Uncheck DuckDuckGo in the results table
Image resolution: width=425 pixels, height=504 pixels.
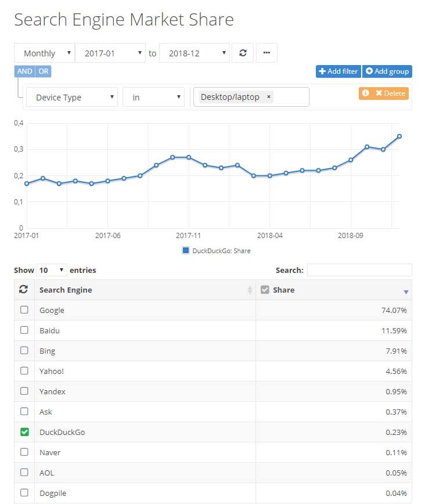point(24,432)
